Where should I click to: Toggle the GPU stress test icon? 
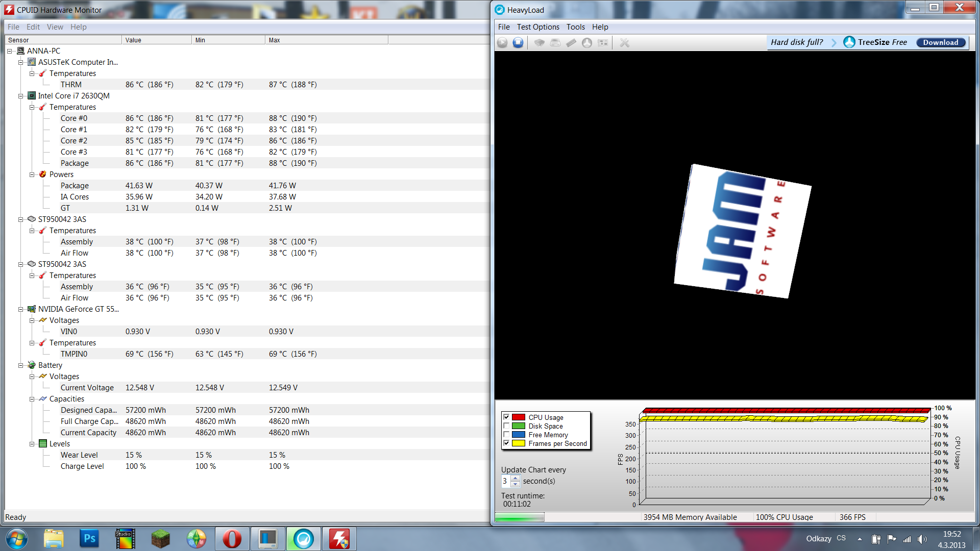click(x=603, y=43)
